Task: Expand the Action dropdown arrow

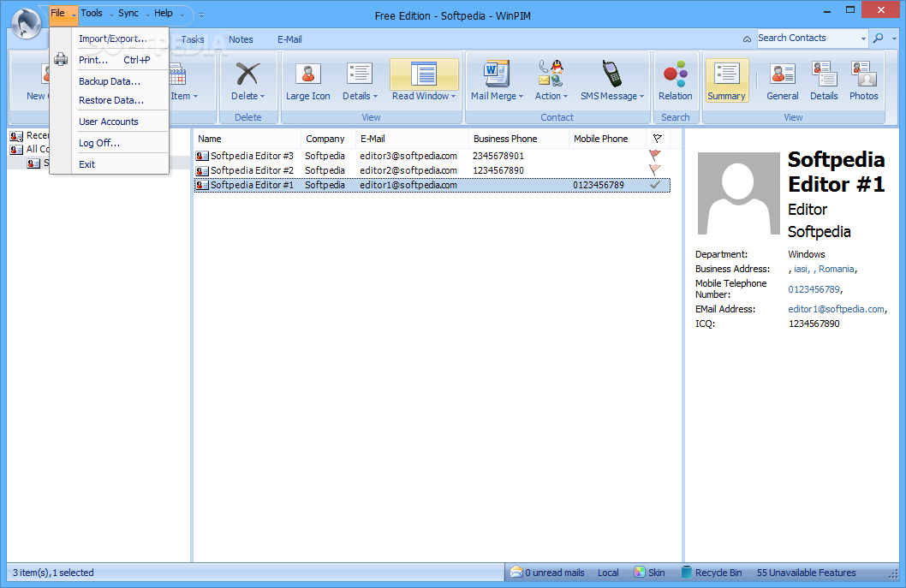Action: coord(566,97)
